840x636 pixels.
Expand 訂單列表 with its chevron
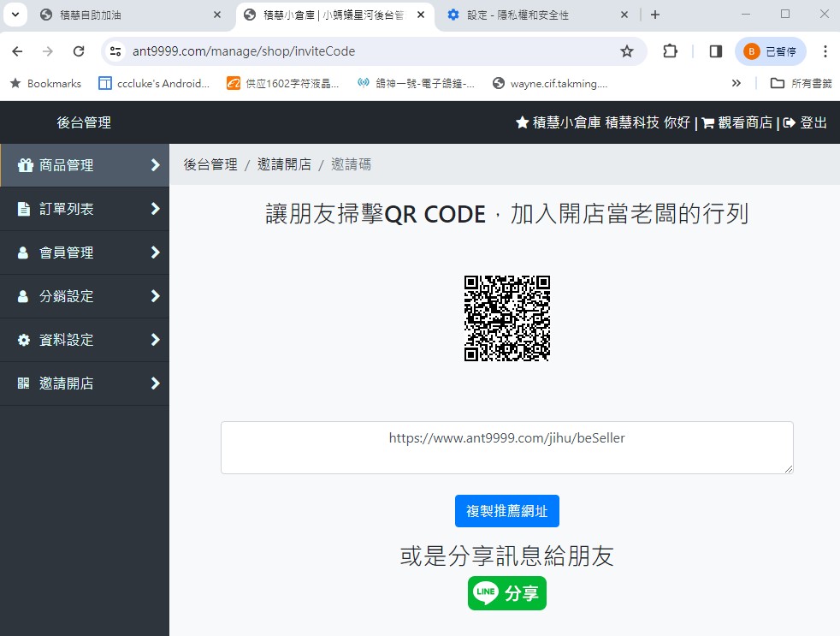(156, 209)
